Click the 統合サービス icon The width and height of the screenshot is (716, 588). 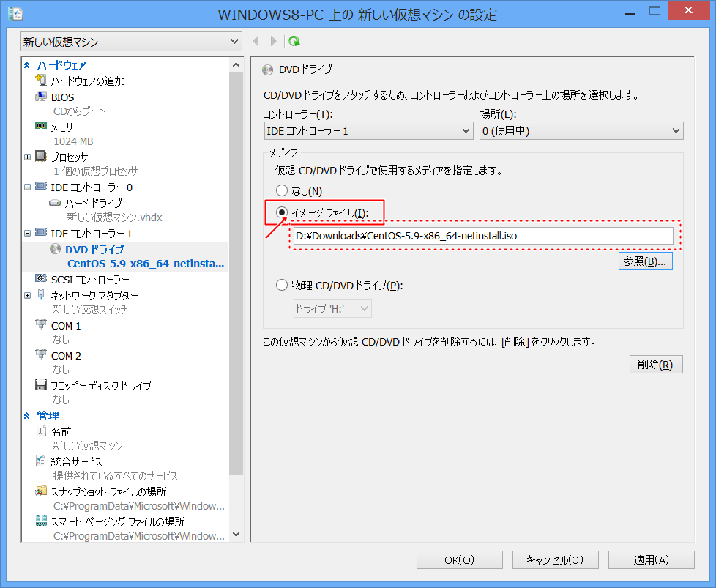pos(41,461)
